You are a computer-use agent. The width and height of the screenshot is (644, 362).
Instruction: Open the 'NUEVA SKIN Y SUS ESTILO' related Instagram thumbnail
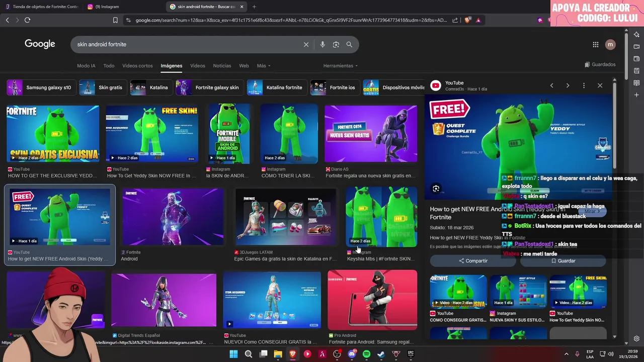(x=518, y=292)
